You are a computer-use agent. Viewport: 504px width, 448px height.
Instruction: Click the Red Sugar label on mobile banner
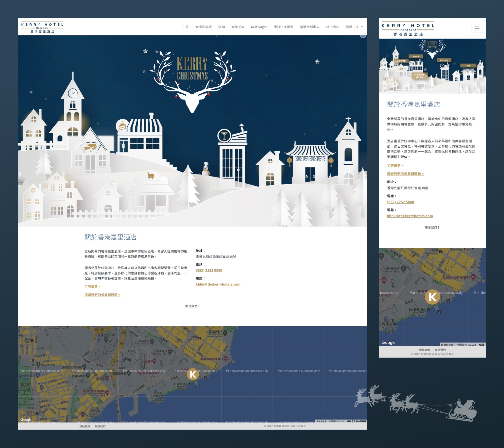coord(444,60)
